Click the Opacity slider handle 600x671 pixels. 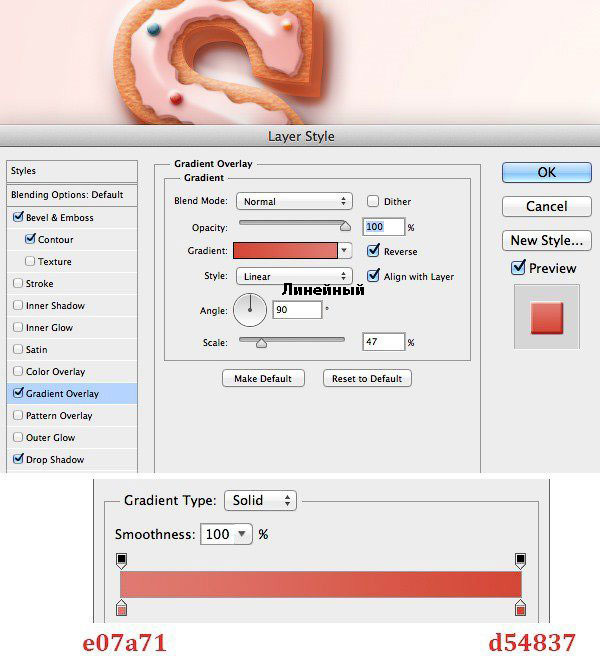click(345, 226)
